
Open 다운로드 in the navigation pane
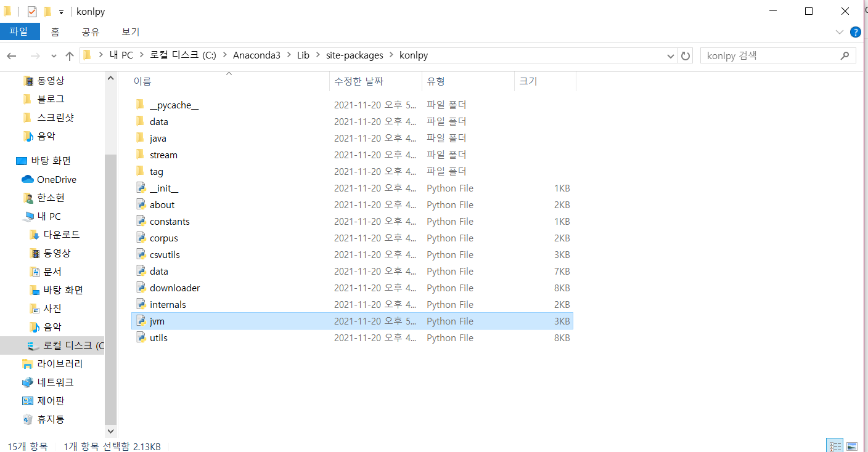(x=61, y=235)
